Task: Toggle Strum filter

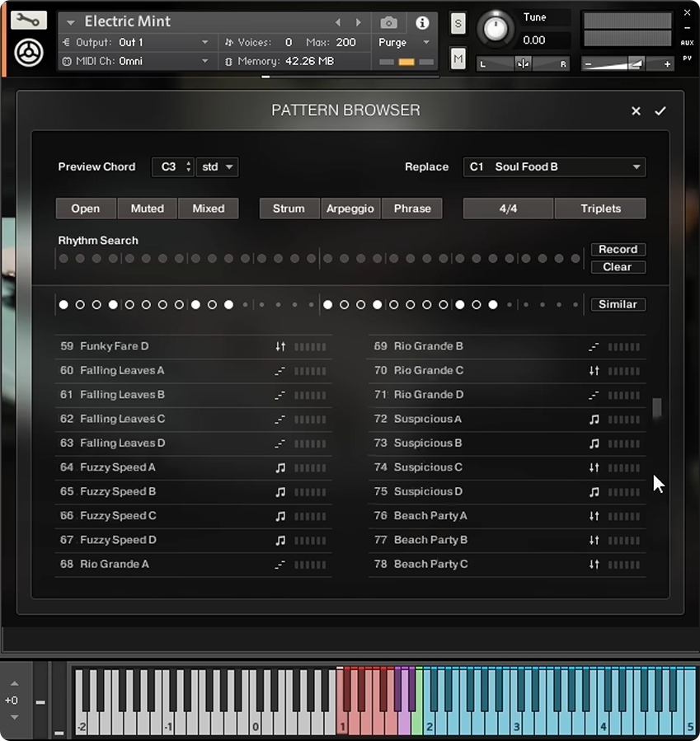Action: pos(289,209)
